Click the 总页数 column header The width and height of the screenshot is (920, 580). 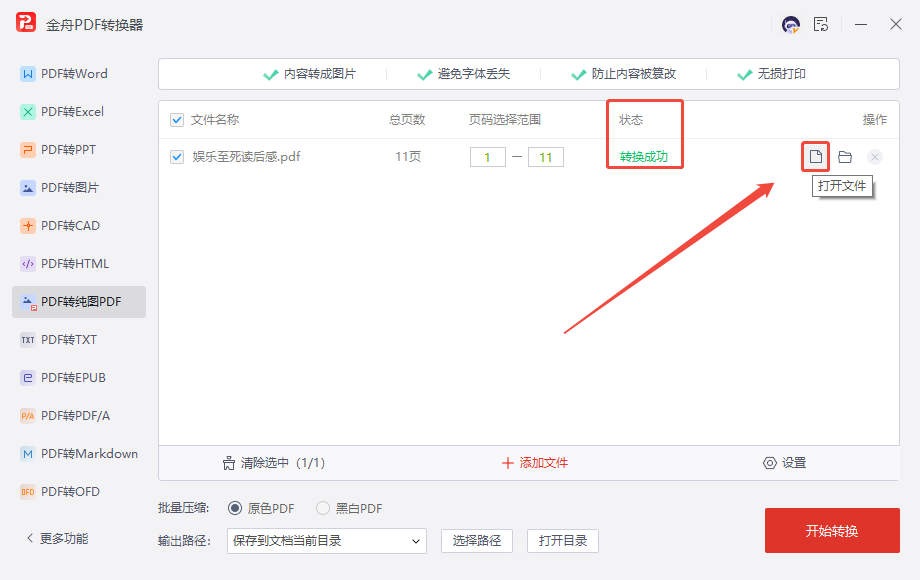(407, 120)
